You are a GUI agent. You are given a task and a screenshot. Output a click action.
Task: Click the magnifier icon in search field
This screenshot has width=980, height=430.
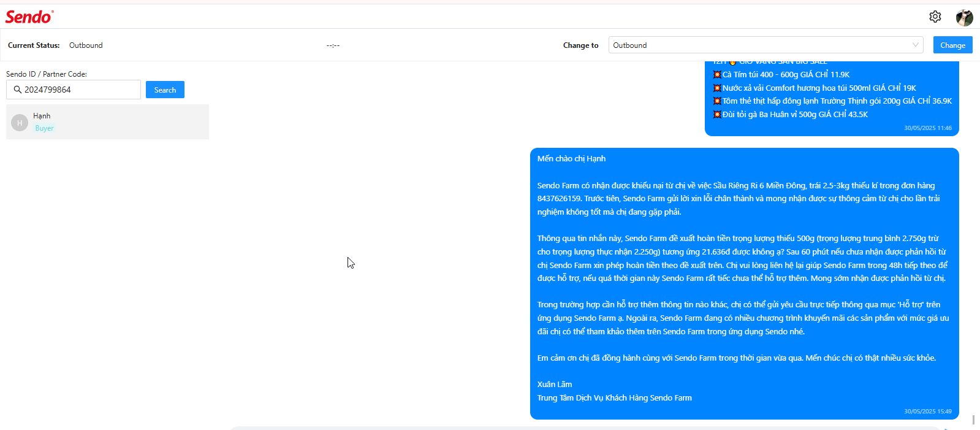(x=17, y=90)
